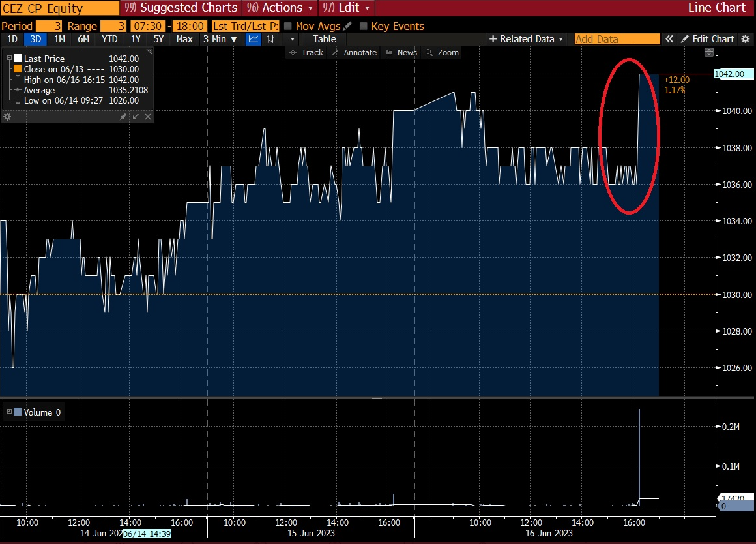756x544 pixels.
Task: Click the Add Data input field
Action: click(x=617, y=39)
